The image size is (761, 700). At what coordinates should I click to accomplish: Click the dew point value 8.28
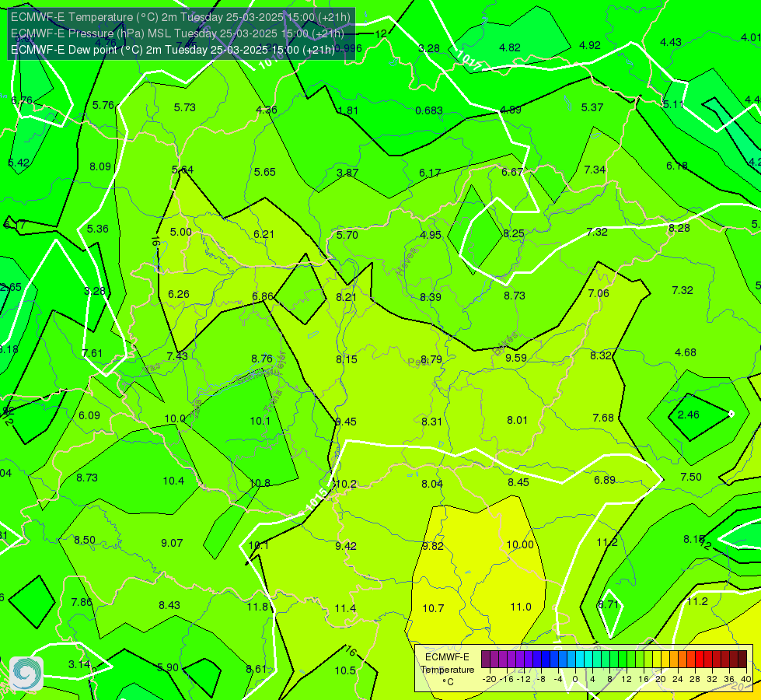(x=679, y=229)
